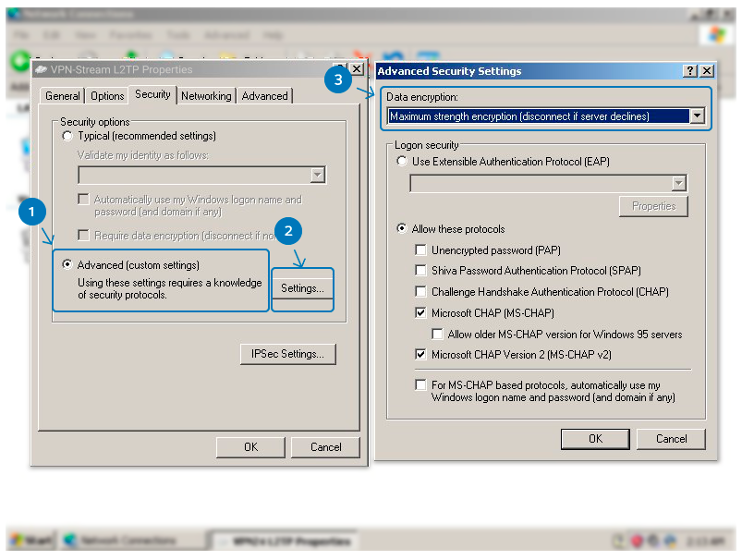Click OK in VPN-Stream L2TP Properties

(x=250, y=447)
